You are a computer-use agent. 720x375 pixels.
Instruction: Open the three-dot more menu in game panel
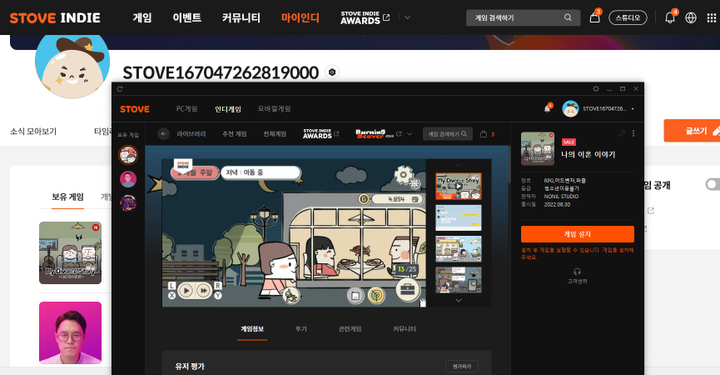coord(633,134)
